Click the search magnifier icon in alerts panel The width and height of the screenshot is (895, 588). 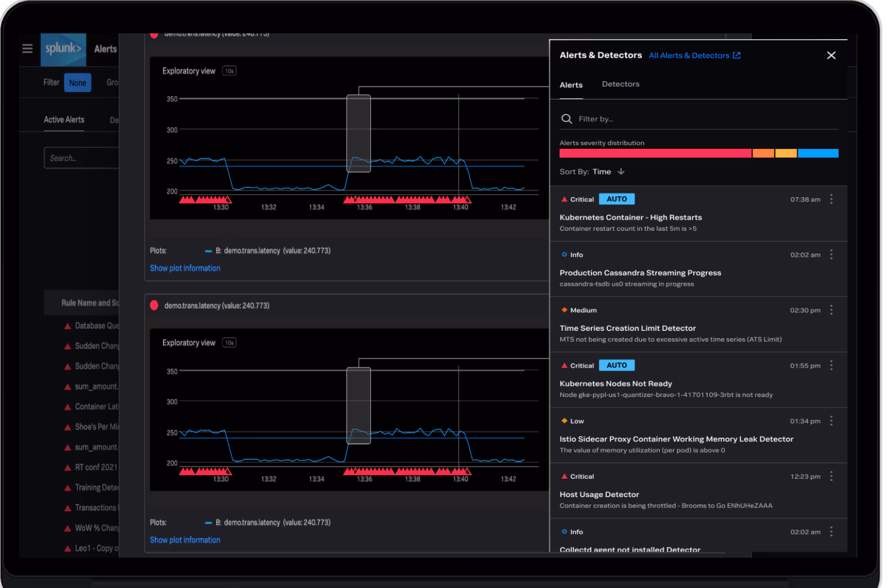coord(567,119)
